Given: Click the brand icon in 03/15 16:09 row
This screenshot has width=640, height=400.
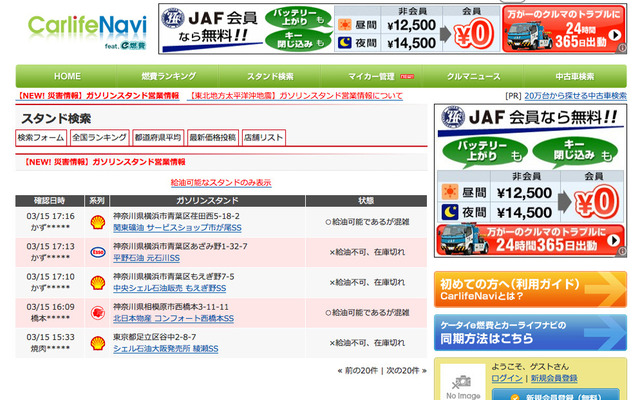Looking at the screenshot, I should coord(98,313).
